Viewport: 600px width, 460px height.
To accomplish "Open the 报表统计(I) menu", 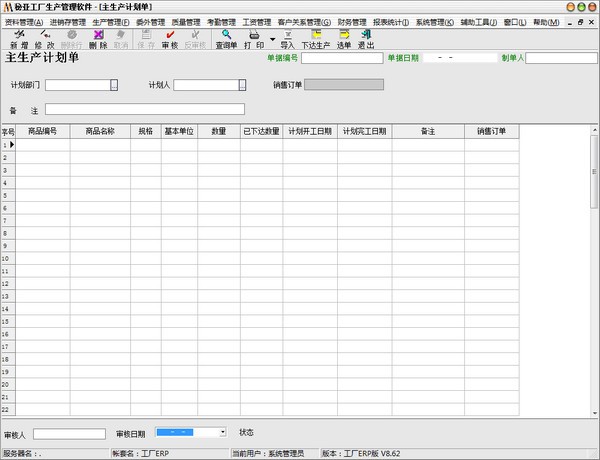I will coord(391,22).
